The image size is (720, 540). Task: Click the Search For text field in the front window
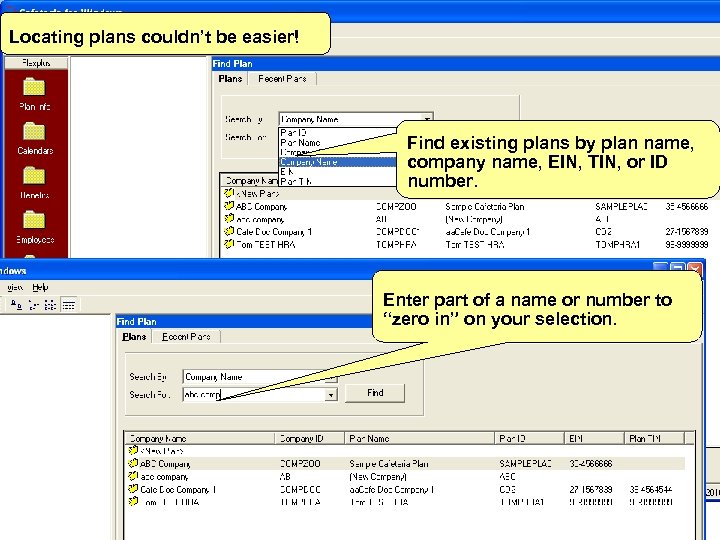253,395
